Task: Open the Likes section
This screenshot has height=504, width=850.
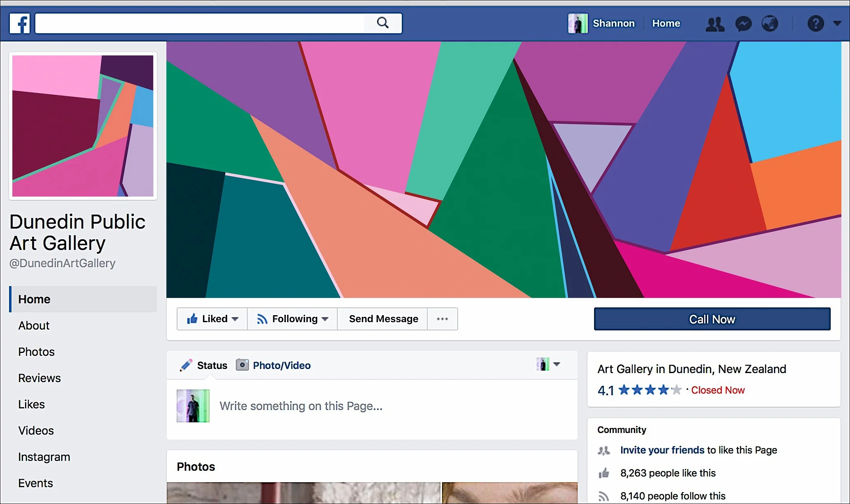Action: click(31, 404)
